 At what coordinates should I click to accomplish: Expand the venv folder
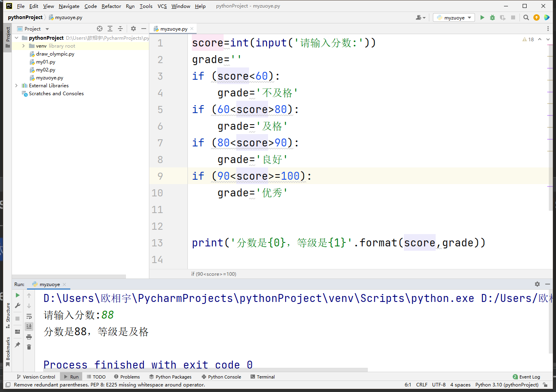pyautogui.click(x=23, y=46)
